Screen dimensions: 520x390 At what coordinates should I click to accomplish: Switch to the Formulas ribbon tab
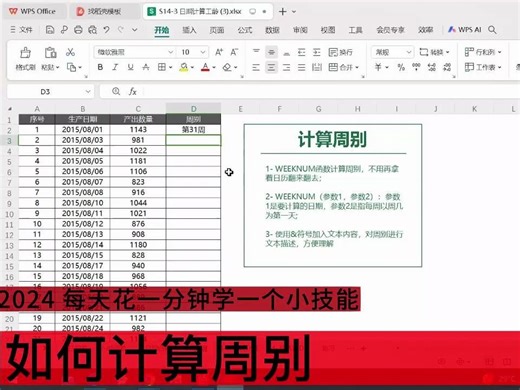(245, 30)
